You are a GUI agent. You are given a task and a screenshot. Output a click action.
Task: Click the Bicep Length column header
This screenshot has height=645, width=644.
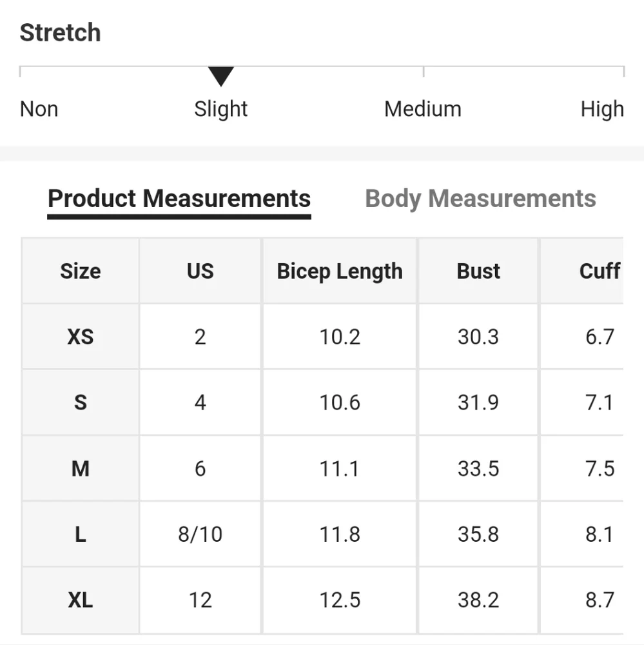click(340, 271)
